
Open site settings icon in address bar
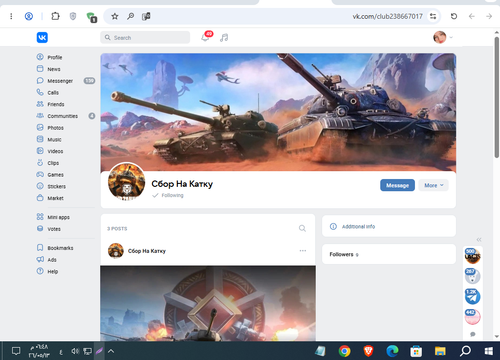tap(433, 16)
